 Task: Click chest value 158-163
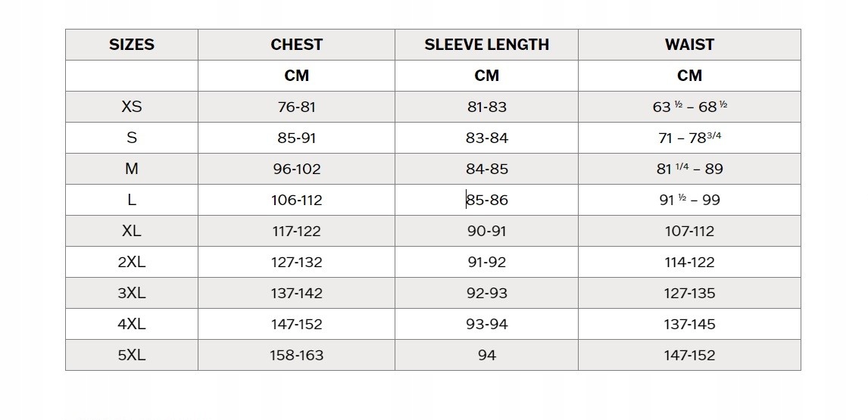click(296, 355)
